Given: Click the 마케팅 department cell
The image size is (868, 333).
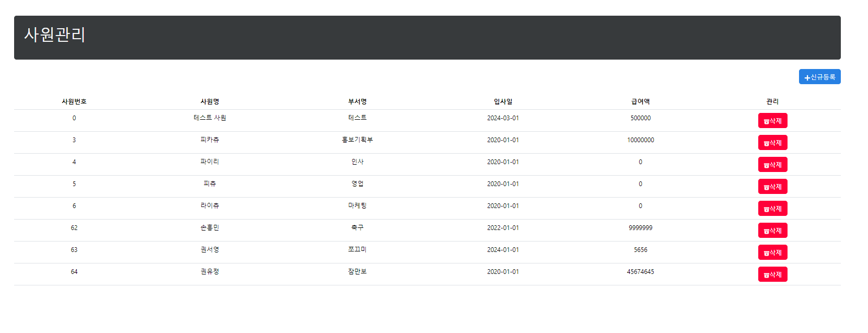Looking at the screenshot, I should click(357, 206).
